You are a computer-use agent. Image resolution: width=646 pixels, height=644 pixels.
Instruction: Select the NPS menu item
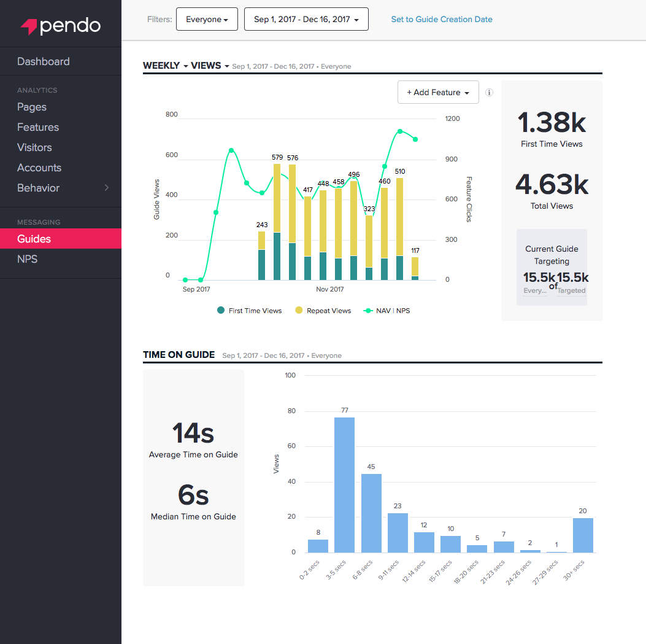[28, 259]
